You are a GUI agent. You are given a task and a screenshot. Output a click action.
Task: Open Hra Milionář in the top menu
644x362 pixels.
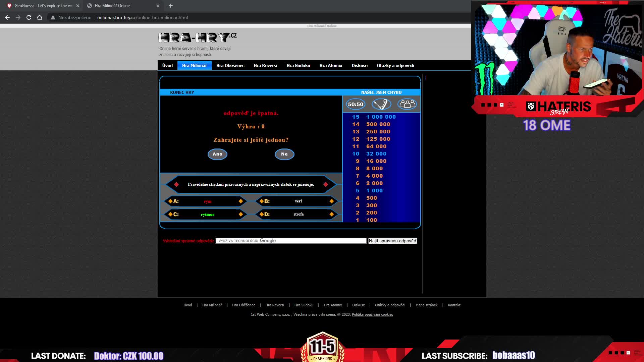pos(195,65)
